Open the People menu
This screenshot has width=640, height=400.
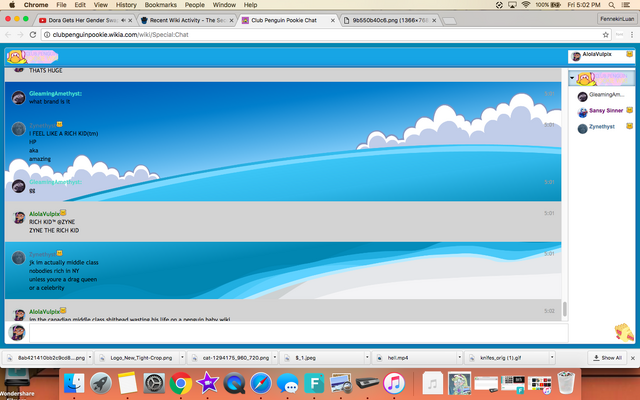[194, 5]
